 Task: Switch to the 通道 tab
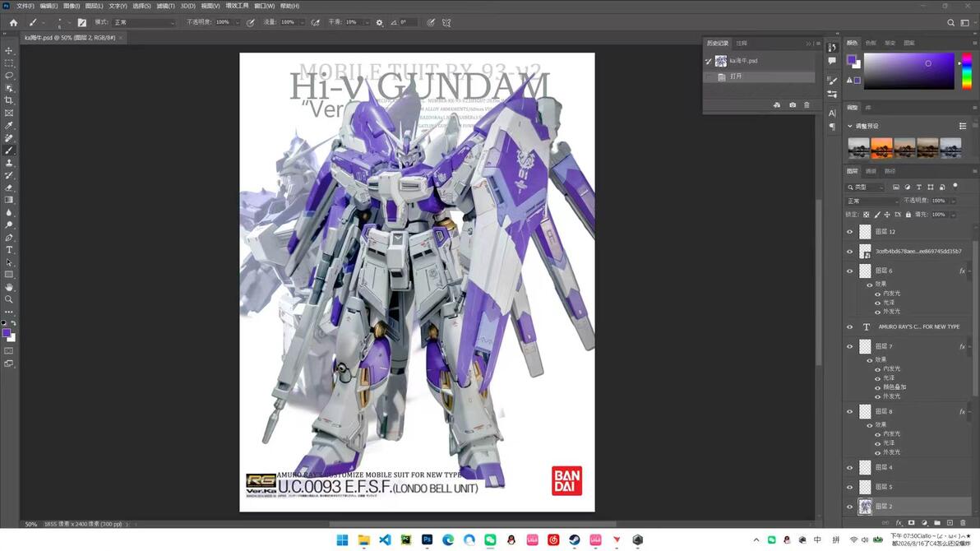click(871, 171)
